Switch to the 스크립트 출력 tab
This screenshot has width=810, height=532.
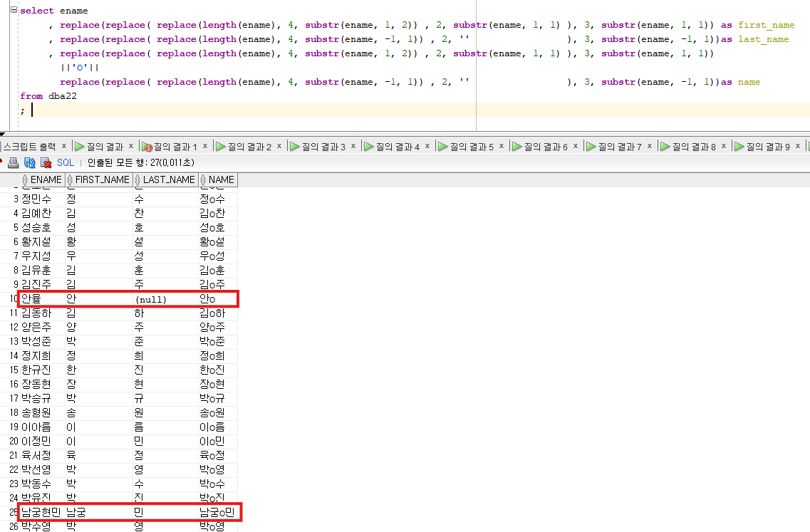(x=30, y=147)
